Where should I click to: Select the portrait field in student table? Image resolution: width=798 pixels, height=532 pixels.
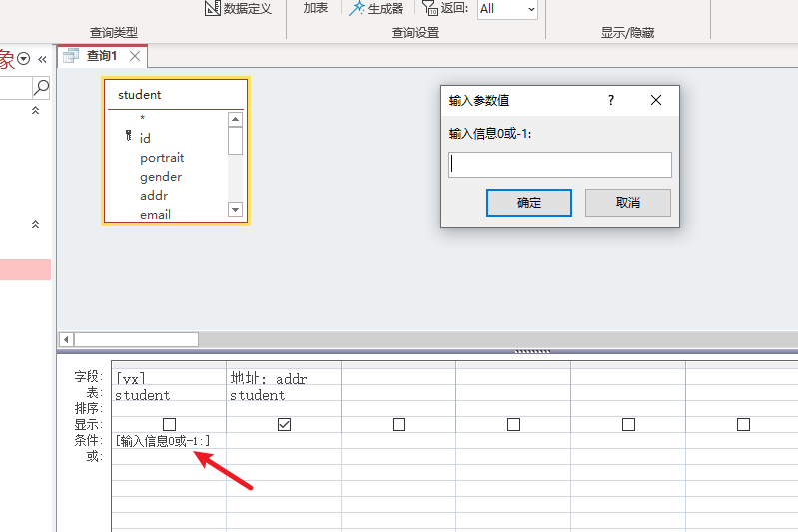tap(162, 158)
